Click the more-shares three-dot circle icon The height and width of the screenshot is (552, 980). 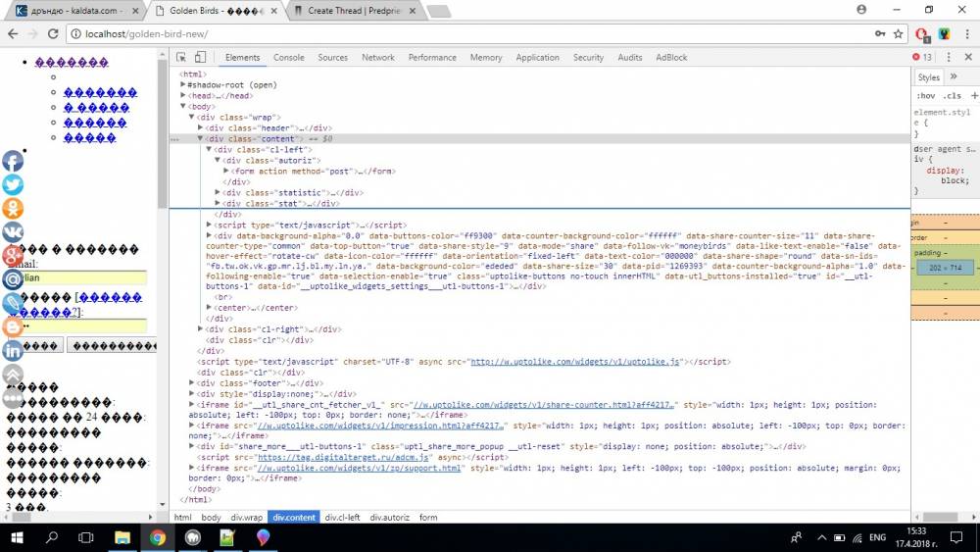(13, 398)
